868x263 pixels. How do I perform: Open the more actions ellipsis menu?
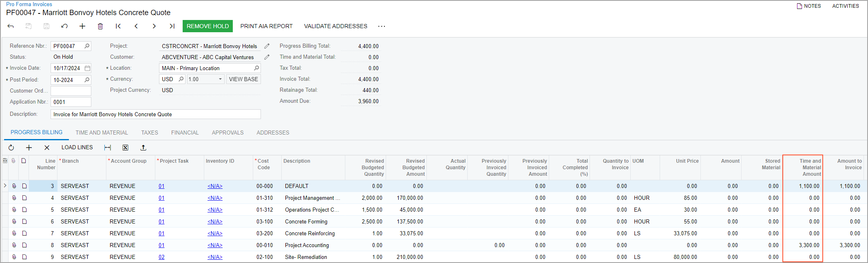382,26
